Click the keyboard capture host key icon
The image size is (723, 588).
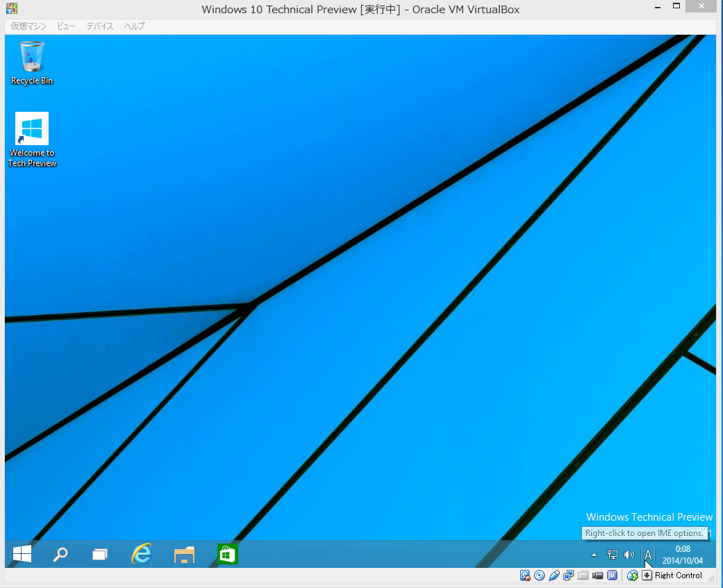point(647,575)
